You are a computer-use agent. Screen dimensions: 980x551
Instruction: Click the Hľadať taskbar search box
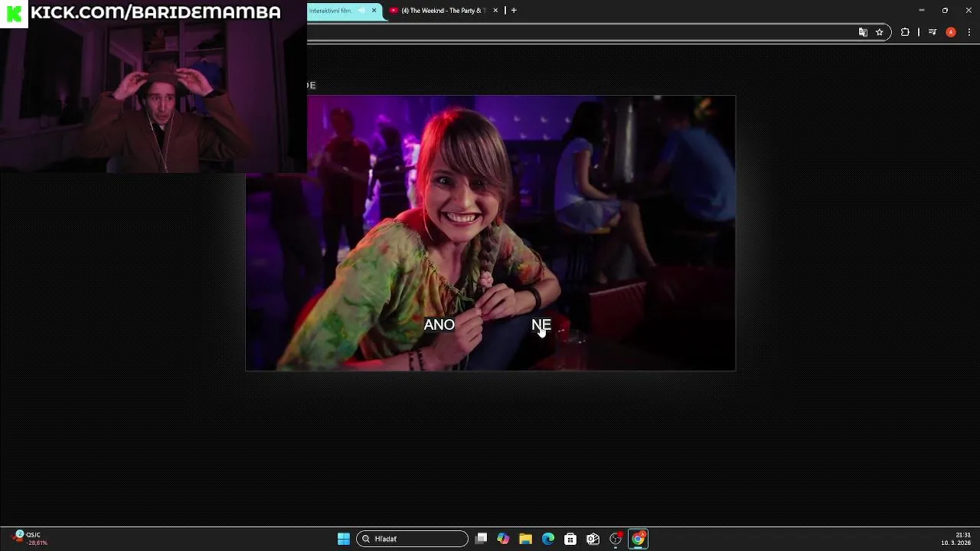click(412, 539)
